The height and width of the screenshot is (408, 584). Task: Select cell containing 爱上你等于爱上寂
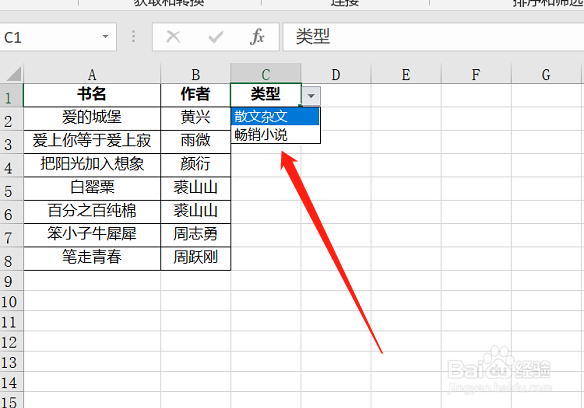(92, 142)
